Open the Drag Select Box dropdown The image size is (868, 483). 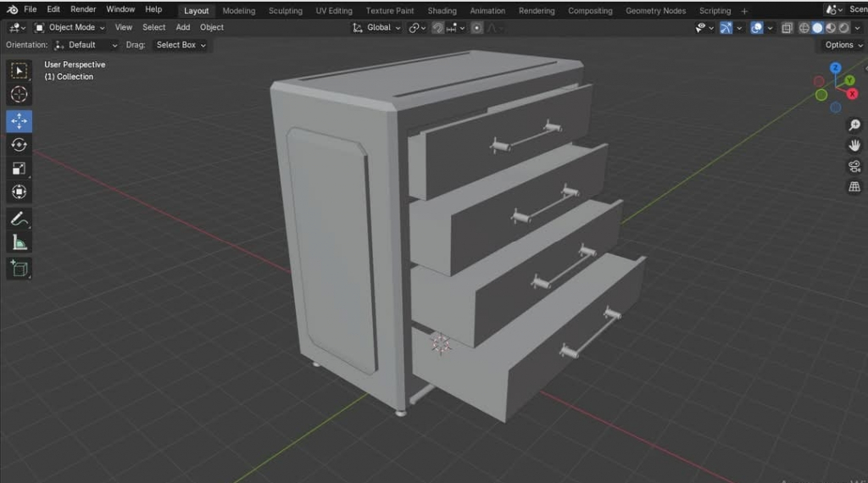(x=181, y=45)
